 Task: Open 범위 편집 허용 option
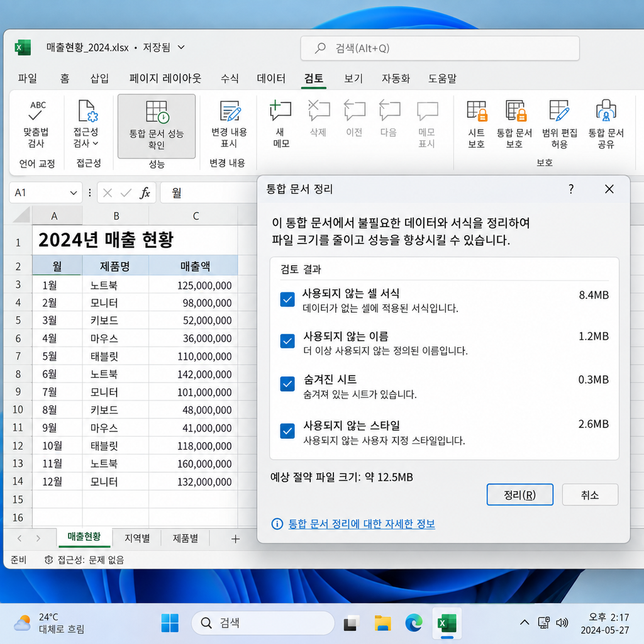(559, 125)
